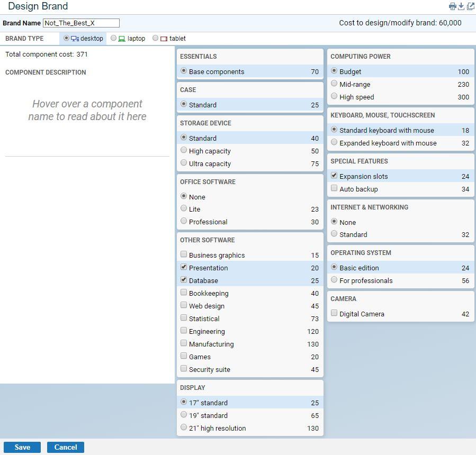Uncheck Presentation software
The height and width of the screenshot is (455, 476).
tap(183, 267)
